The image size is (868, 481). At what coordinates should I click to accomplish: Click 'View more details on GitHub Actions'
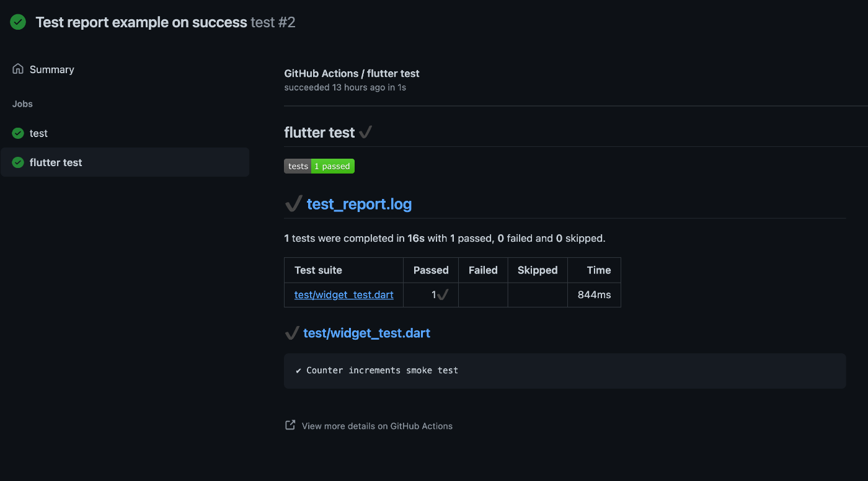coord(377,426)
